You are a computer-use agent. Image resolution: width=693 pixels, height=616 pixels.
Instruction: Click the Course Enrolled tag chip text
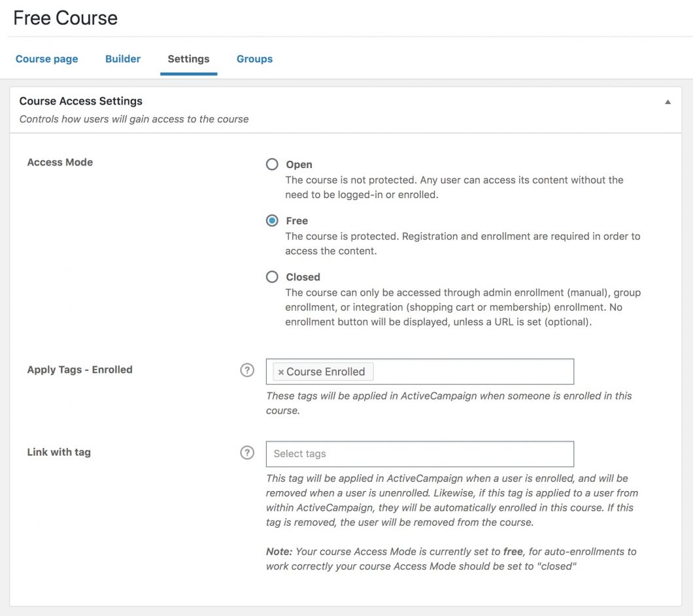326,371
